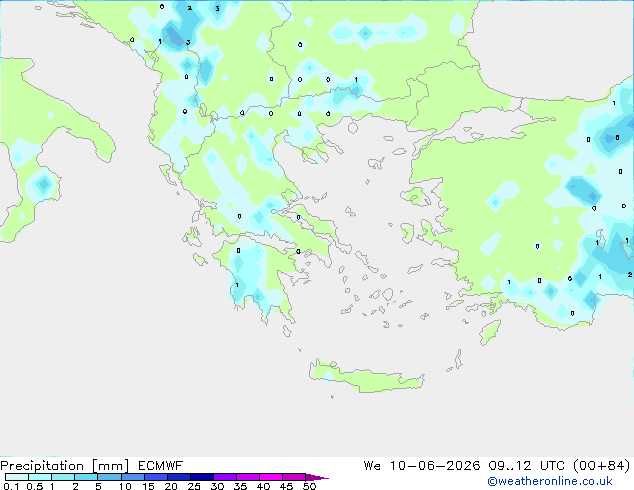Select the 2–5 mm legend color swatch

click(x=86, y=477)
